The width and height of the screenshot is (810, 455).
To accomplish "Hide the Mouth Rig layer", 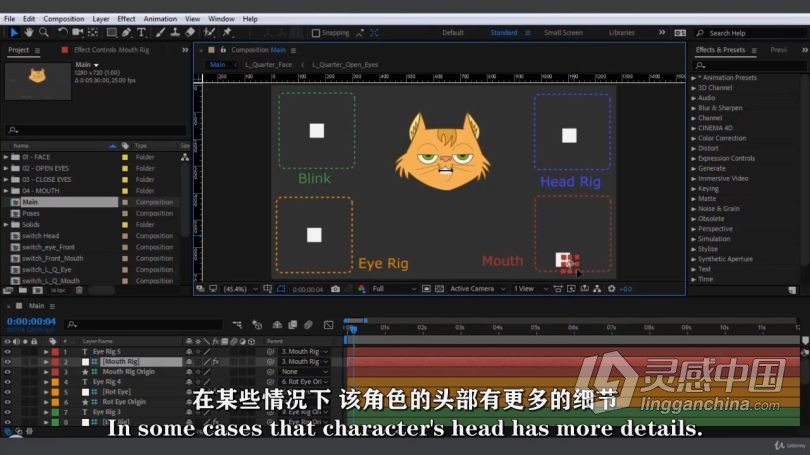I will point(7,362).
